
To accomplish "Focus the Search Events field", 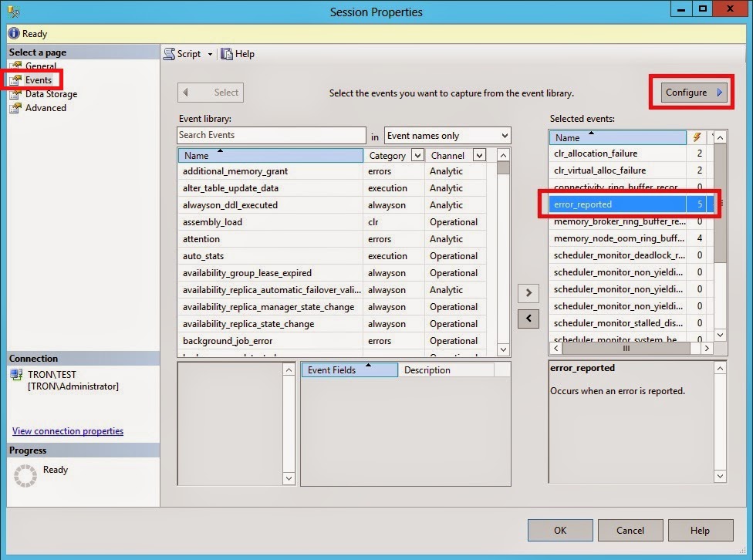I will pyautogui.click(x=272, y=135).
